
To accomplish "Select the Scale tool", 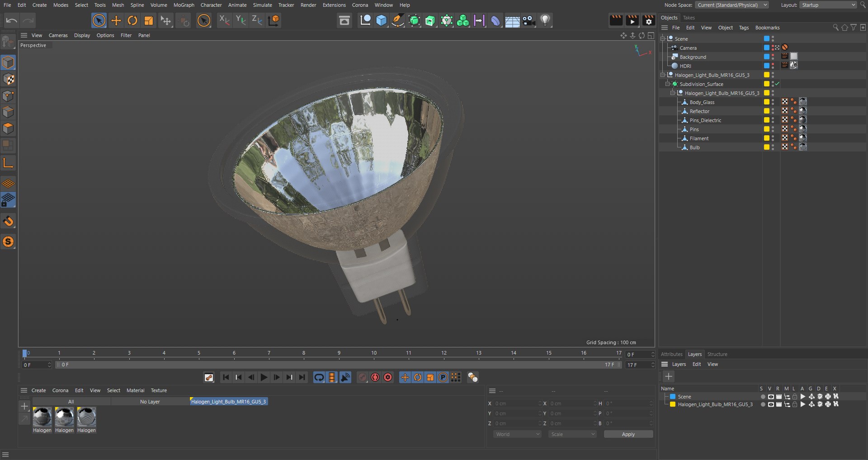I will pos(149,20).
